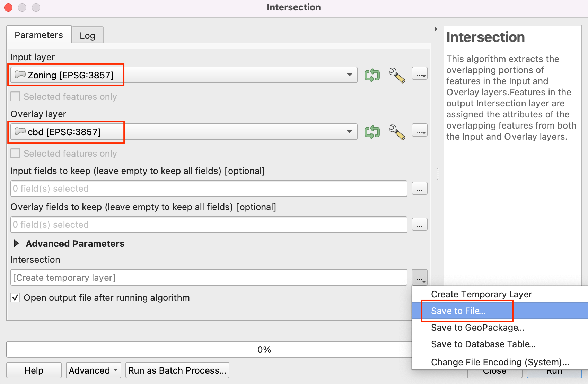Open advanced options wrench for Overlay layer
The width and height of the screenshot is (588, 384).
[397, 132]
